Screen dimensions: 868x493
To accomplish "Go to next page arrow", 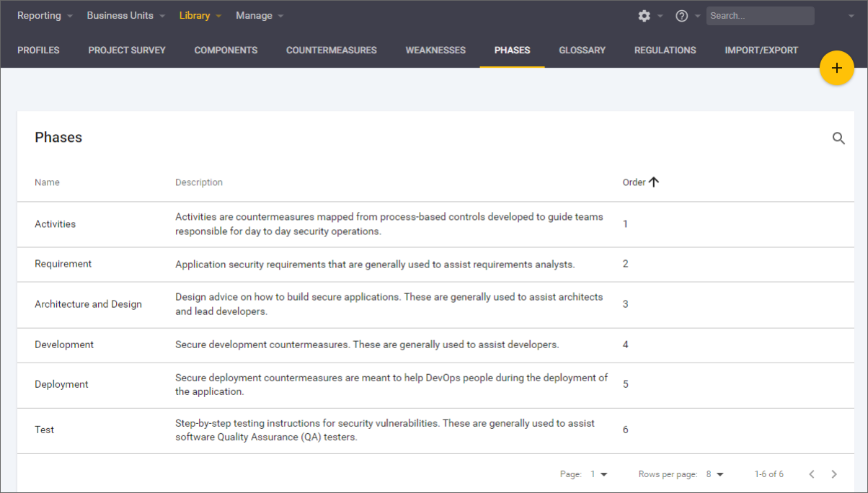I will [x=834, y=474].
